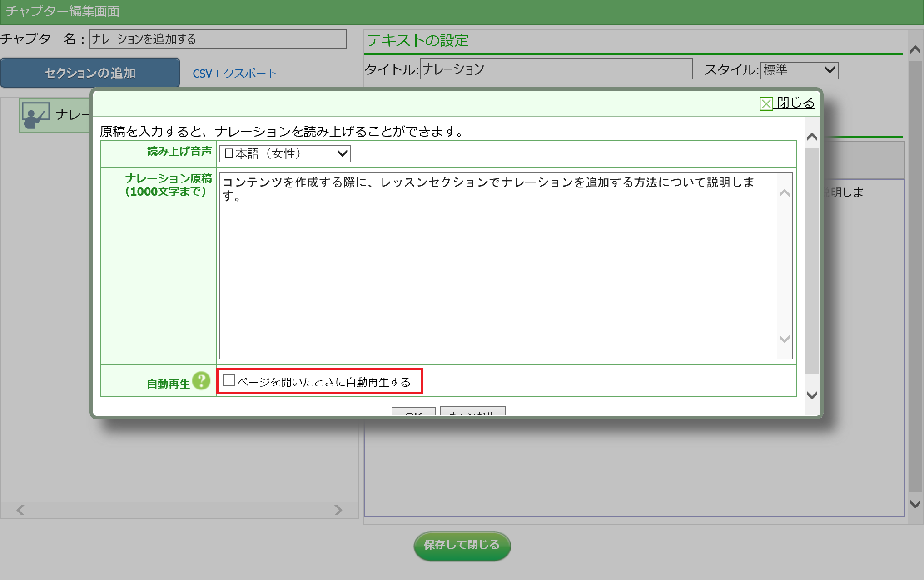Click the green help question-mark icon
The height and width of the screenshot is (581, 924).
pyautogui.click(x=201, y=381)
